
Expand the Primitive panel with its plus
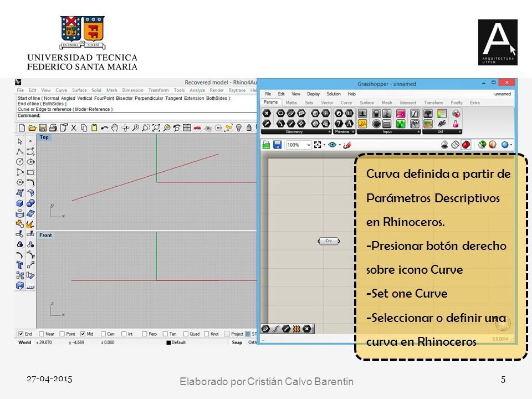tap(353, 132)
